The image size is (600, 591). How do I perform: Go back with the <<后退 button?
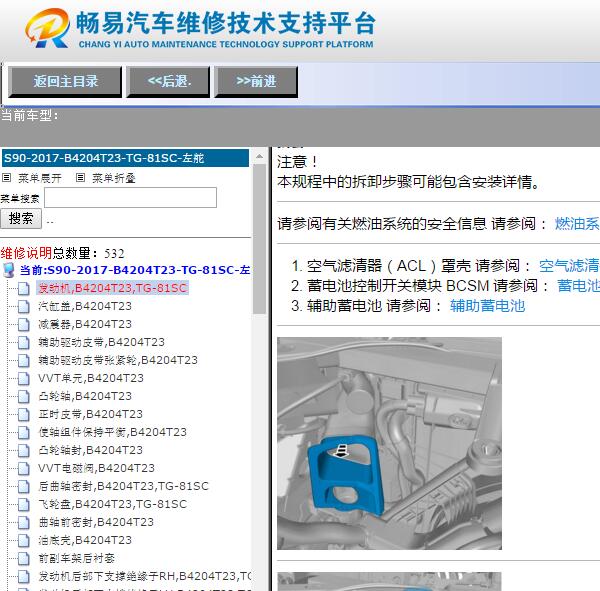[168, 82]
